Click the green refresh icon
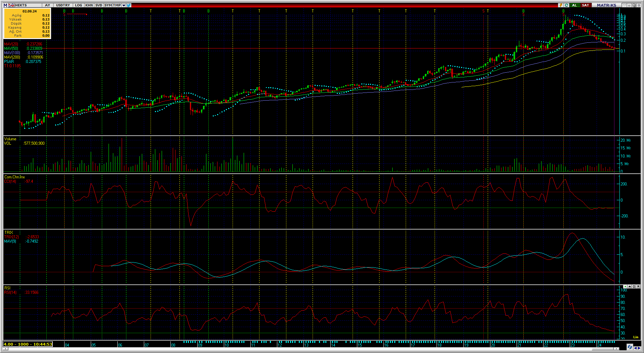This screenshot has height=353, width=644. 567,5
